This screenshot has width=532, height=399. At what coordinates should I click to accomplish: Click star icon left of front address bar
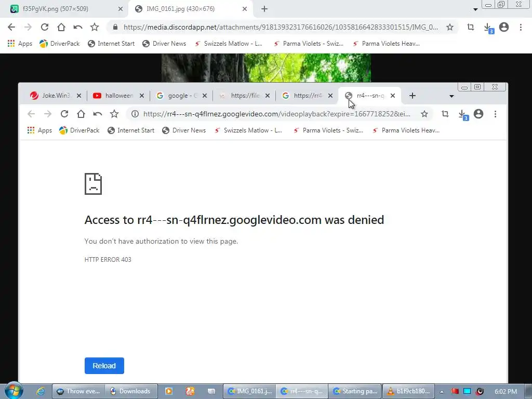pyautogui.click(x=114, y=114)
